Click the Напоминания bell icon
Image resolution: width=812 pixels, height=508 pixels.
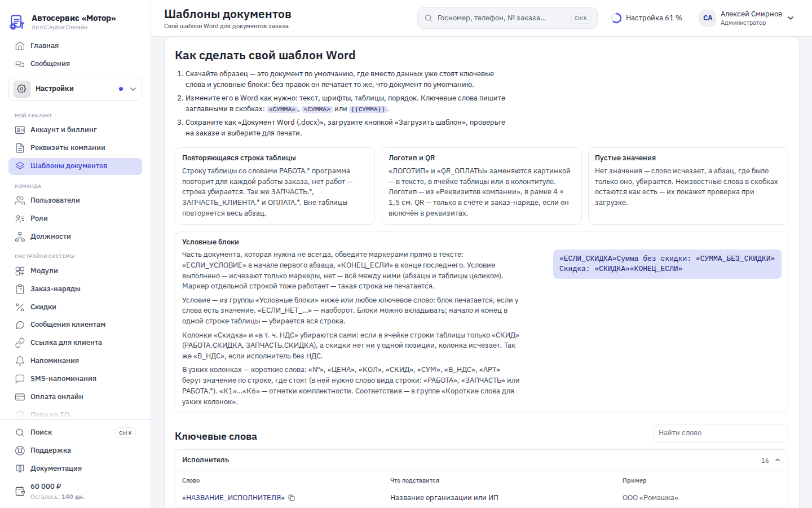[x=20, y=361]
